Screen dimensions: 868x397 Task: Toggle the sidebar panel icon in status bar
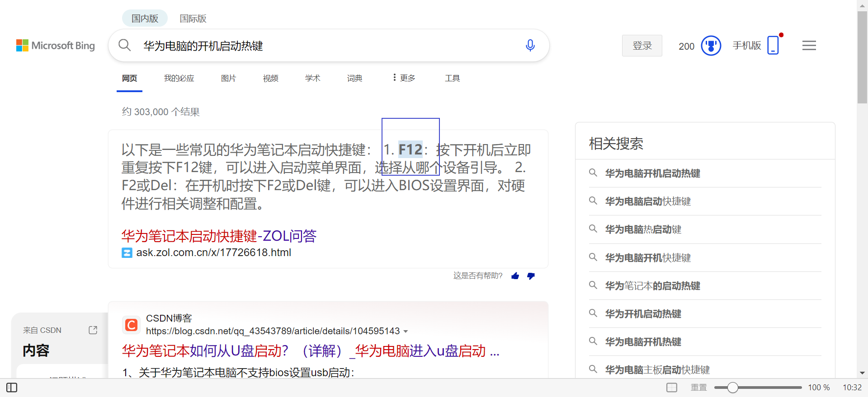[12, 388]
